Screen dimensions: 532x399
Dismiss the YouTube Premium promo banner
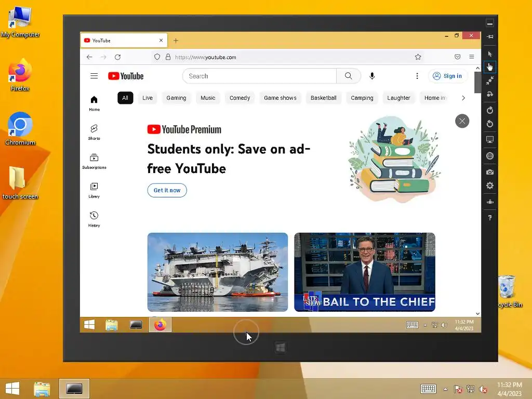462,121
